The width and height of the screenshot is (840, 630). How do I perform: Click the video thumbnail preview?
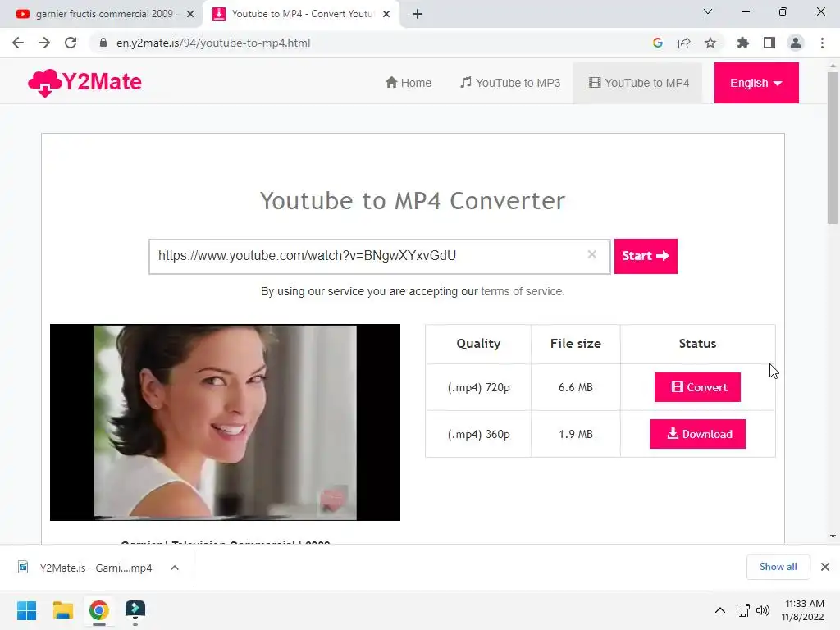tap(225, 422)
